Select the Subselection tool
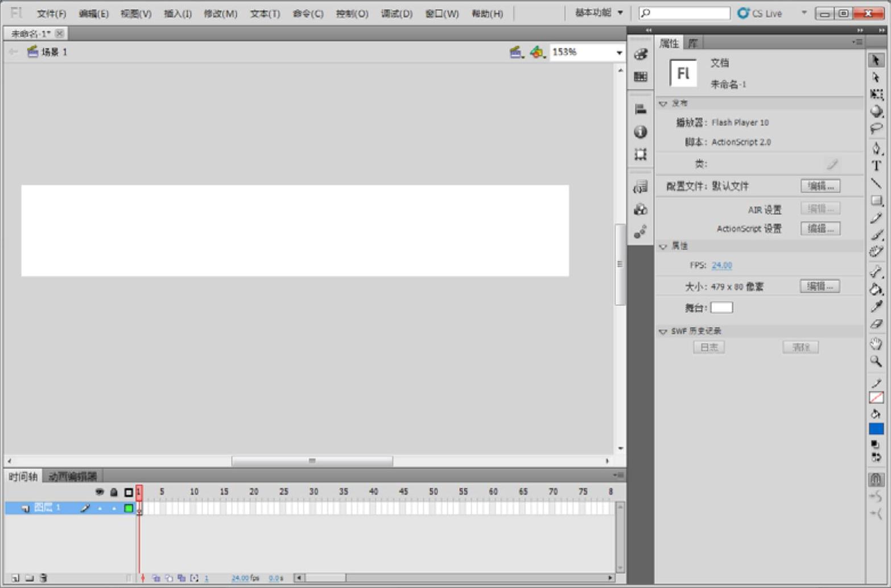This screenshot has width=891, height=588. [x=876, y=77]
